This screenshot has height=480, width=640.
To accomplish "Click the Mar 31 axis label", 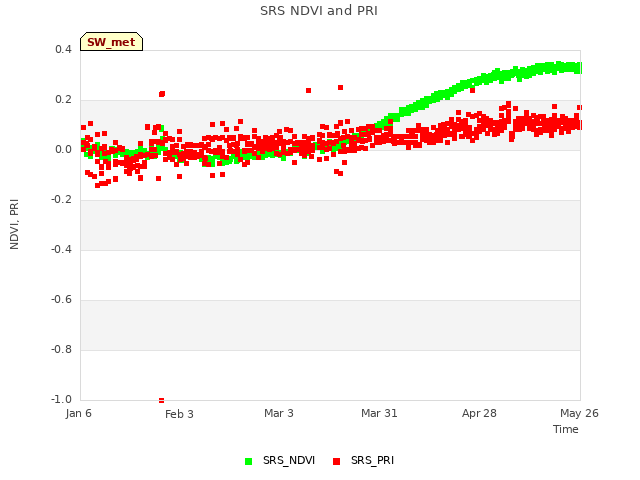I will point(379,413).
